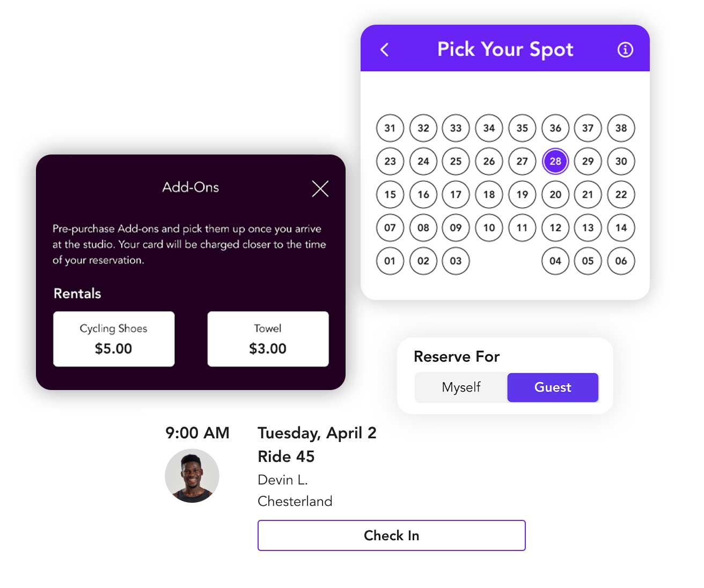Pick bike spot 38

tap(621, 128)
